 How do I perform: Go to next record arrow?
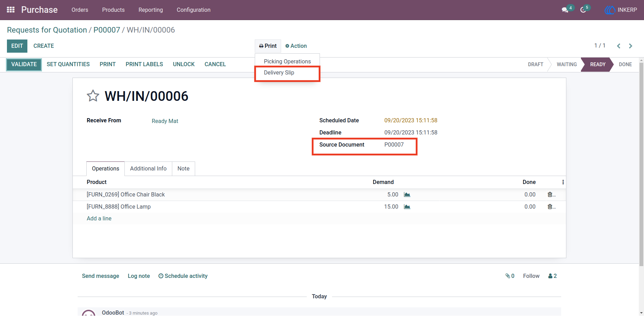pos(630,46)
